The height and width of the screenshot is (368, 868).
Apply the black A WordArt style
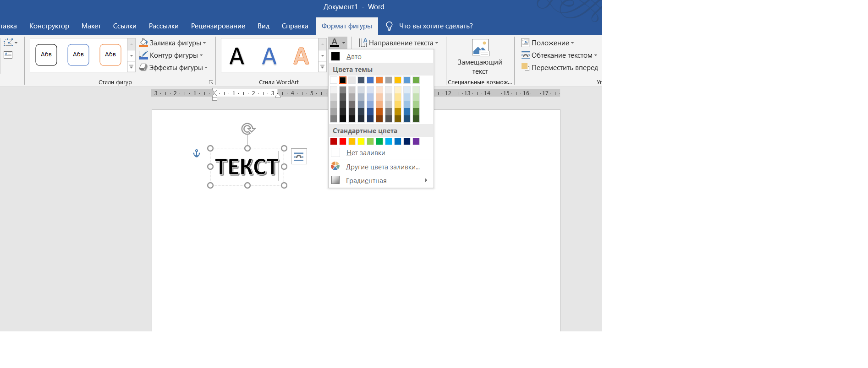[237, 56]
